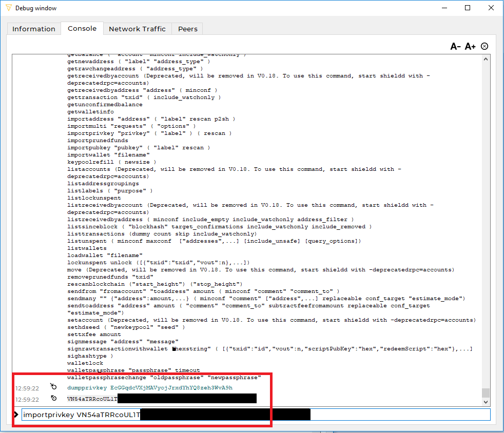The width and height of the screenshot is (504, 433).
Task: Click the 'getunconfirmedbalance' line
Action: click(105, 104)
